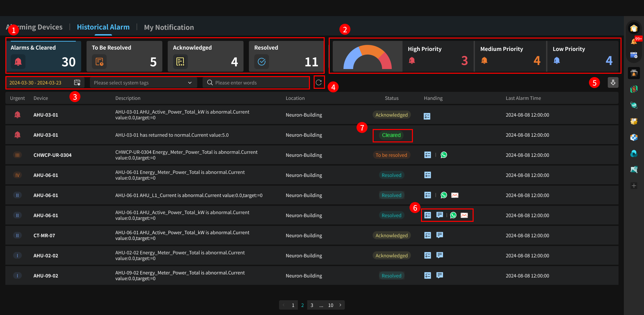This screenshot has width=644, height=315.
Task: Go to next page using pagination arrow
Action: point(340,305)
